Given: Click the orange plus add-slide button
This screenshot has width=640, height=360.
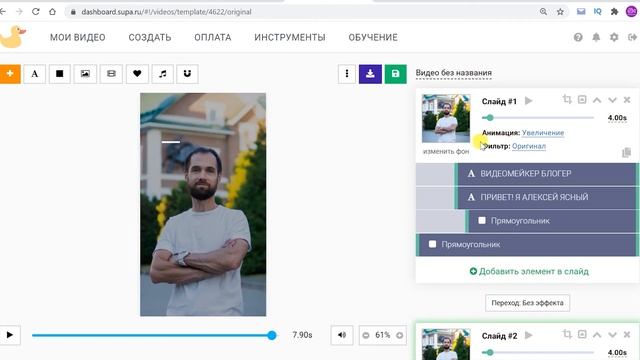Looking at the screenshot, I should [x=10, y=74].
